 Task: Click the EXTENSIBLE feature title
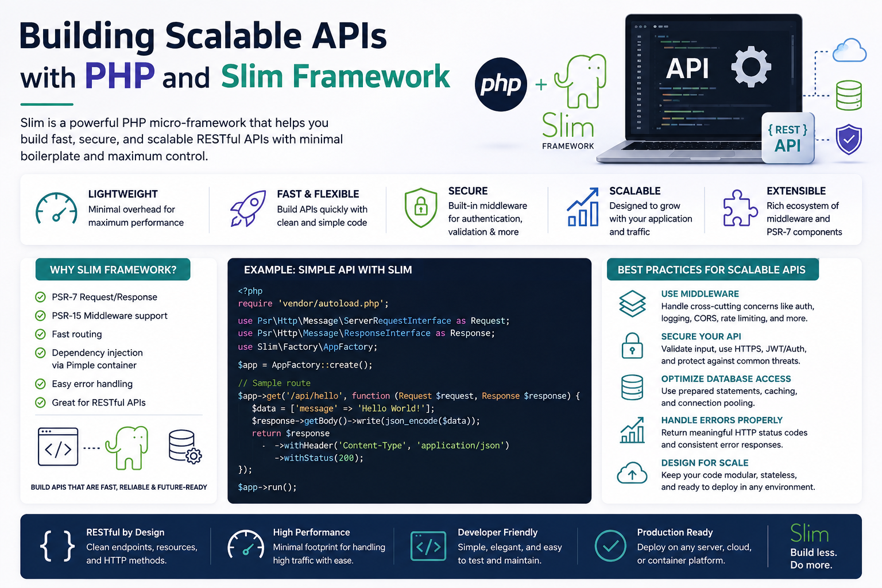coord(796,191)
